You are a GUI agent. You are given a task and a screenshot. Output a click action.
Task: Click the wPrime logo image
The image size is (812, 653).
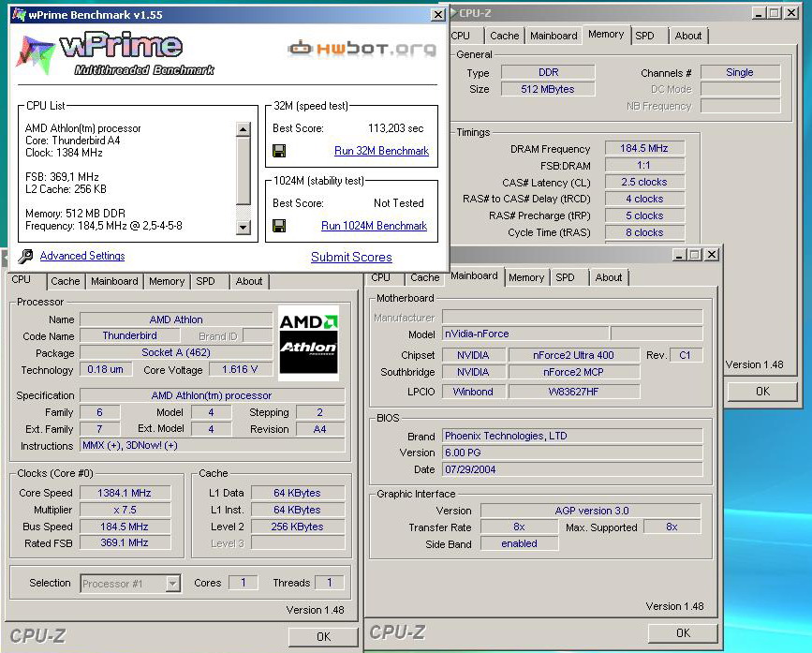[115, 55]
